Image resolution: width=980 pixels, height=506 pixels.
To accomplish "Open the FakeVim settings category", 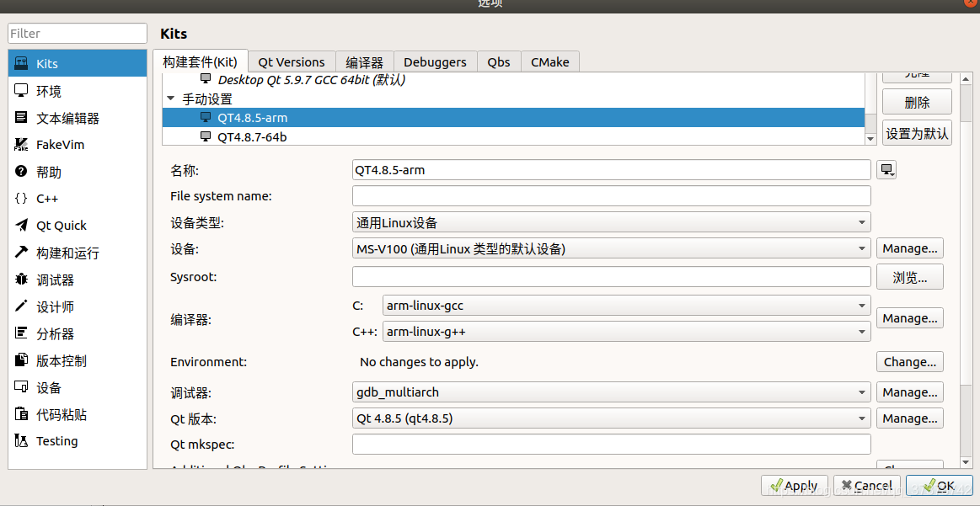I will [x=78, y=145].
